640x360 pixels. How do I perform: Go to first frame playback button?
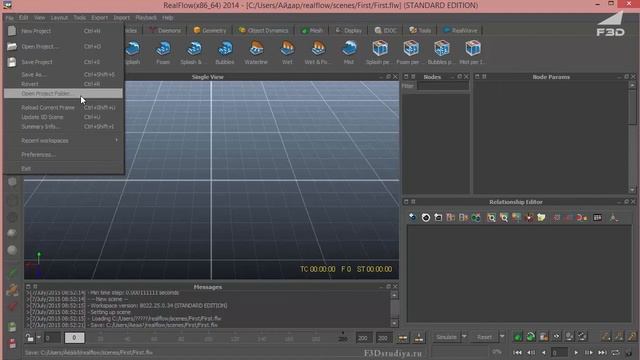(x=517, y=352)
